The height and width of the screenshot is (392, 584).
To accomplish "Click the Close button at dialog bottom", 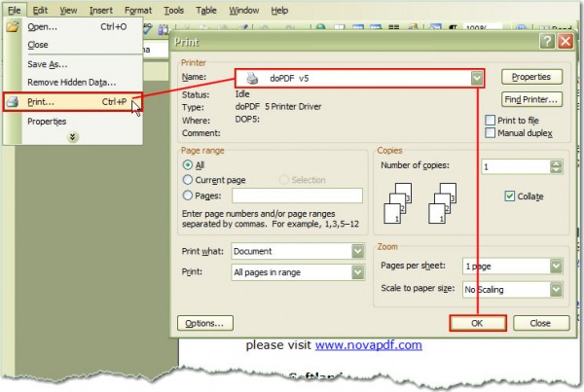I will [x=541, y=323].
